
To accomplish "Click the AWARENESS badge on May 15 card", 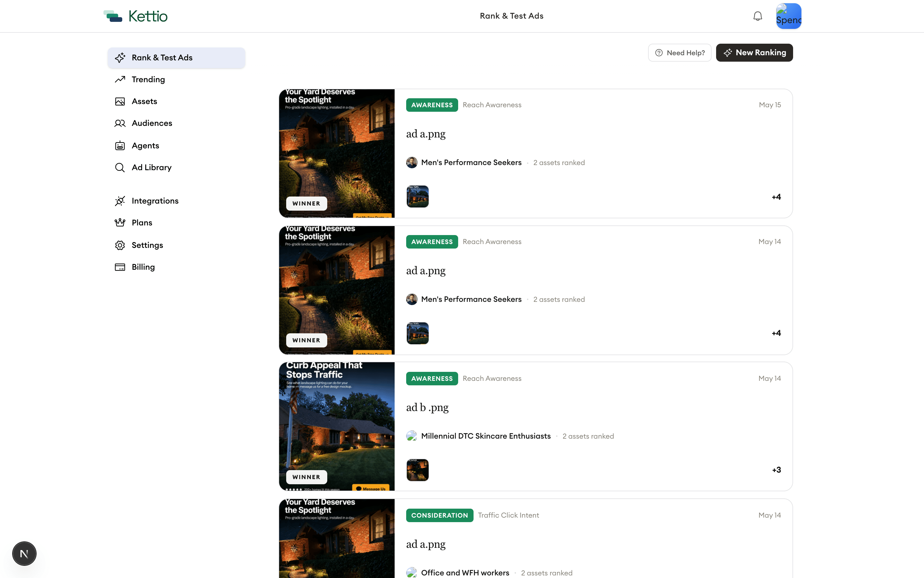I will (432, 105).
